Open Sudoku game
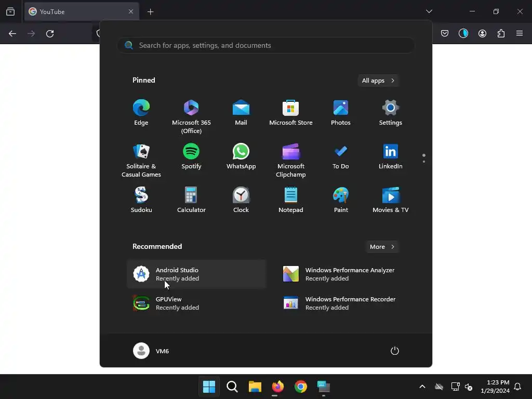The width and height of the screenshot is (532, 399). coord(141,200)
